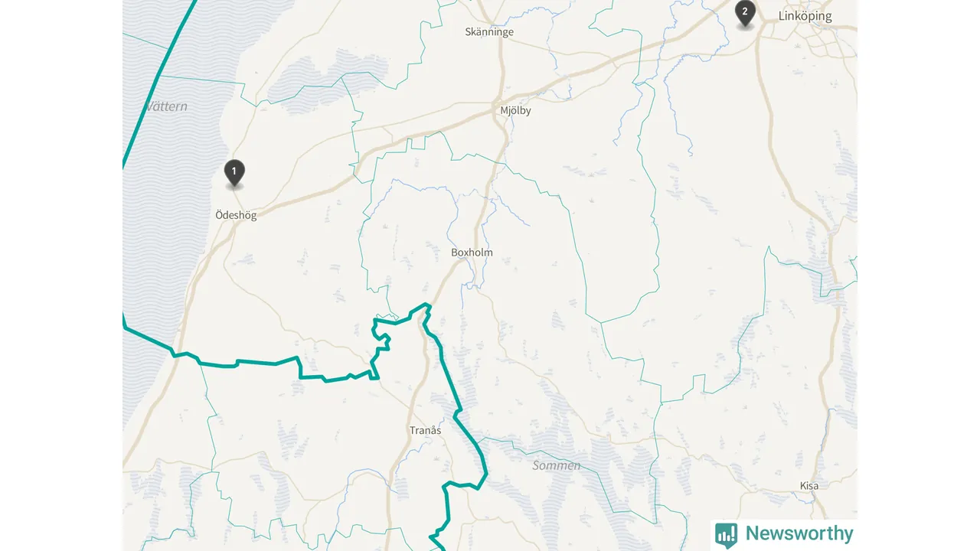Click the Vättern lake label
The height and width of the screenshot is (551, 980).
click(x=166, y=106)
